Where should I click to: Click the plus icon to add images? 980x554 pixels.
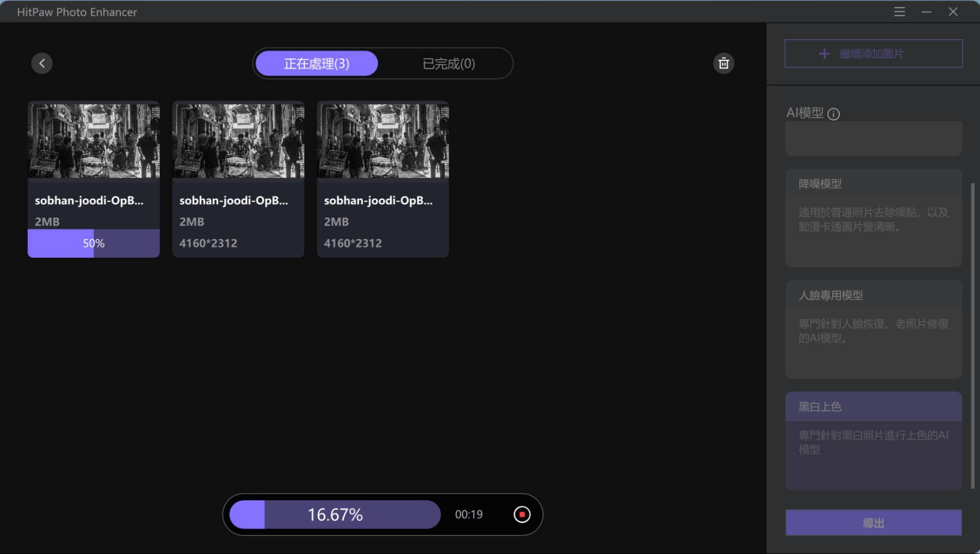tap(824, 53)
